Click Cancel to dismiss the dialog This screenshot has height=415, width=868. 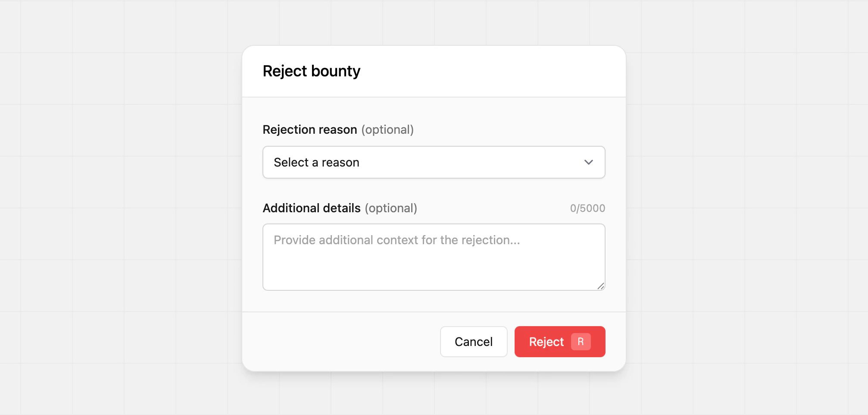tap(473, 341)
